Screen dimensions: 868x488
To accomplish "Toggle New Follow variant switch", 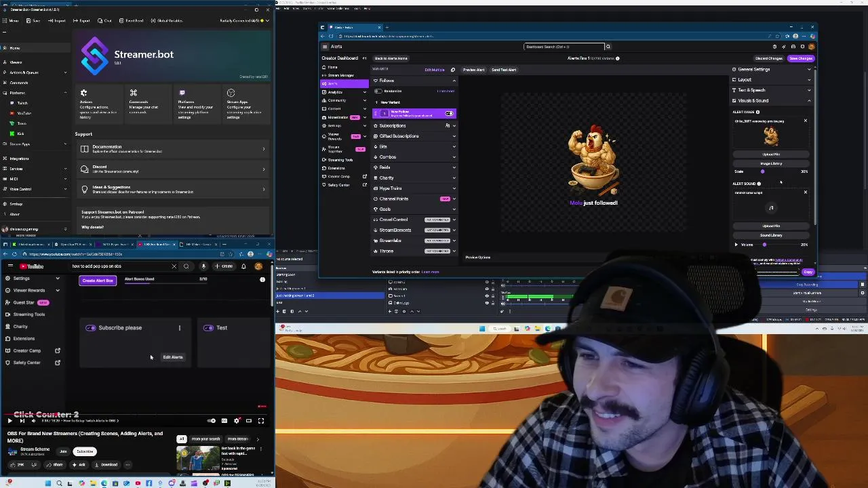I will (x=449, y=114).
